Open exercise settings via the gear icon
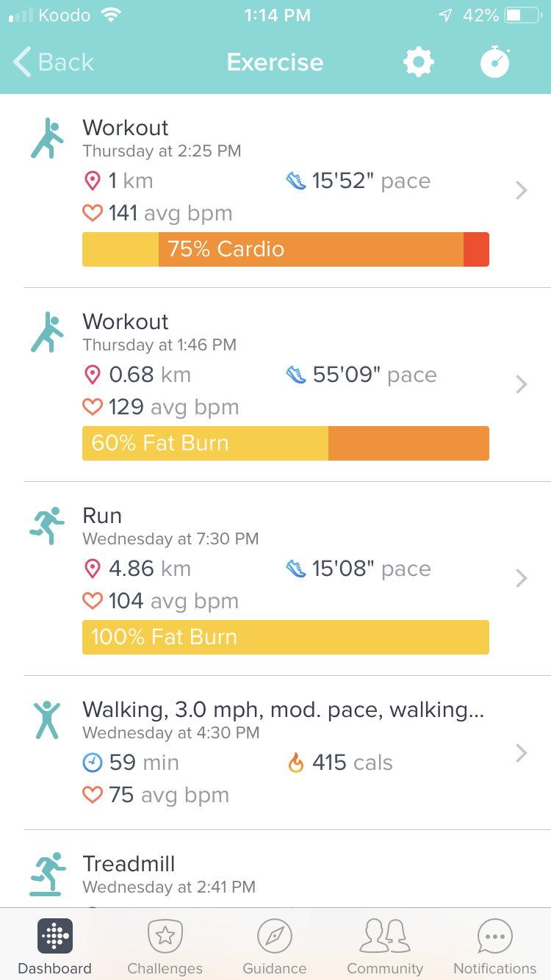 pos(419,62)
